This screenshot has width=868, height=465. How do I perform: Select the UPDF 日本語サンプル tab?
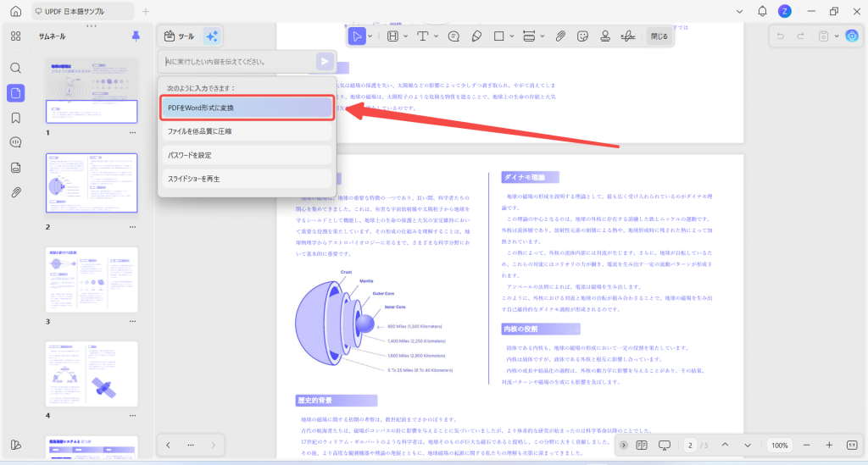click(82, 11)
